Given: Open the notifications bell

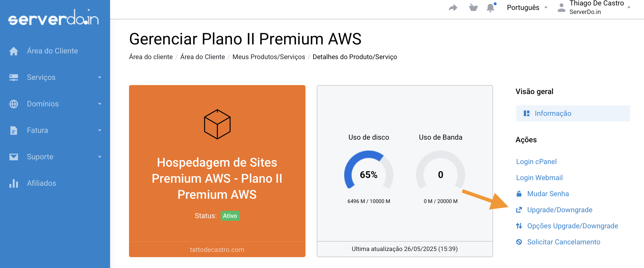Looking at the screenshot, I should point(490,8).
